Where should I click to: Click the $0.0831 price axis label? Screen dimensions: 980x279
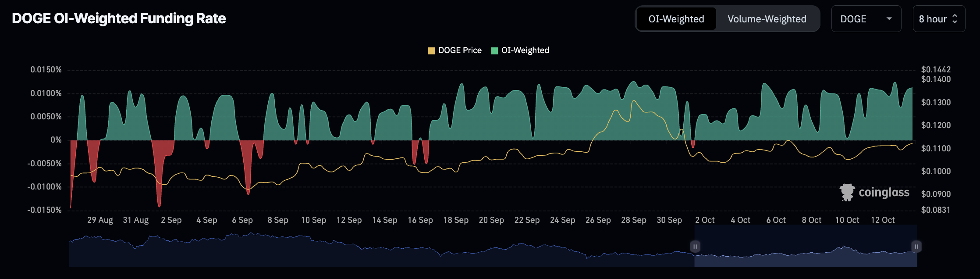coord(936,210)
